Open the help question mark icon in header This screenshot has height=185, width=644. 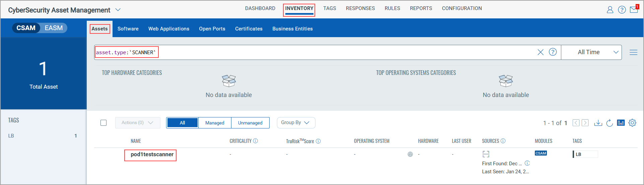pos(622,10)
